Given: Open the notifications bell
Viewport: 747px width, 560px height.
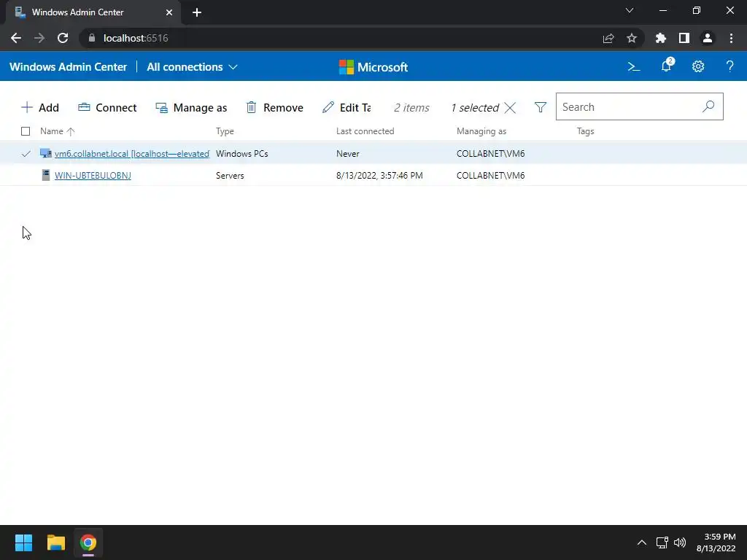Looking at the screenshot, I should tap(667, 66).
